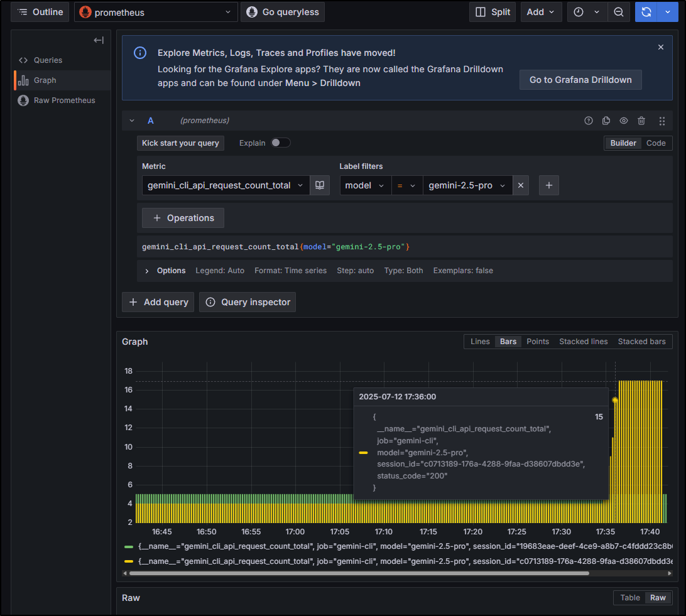Select the Lines graph style

coord(480,342)
